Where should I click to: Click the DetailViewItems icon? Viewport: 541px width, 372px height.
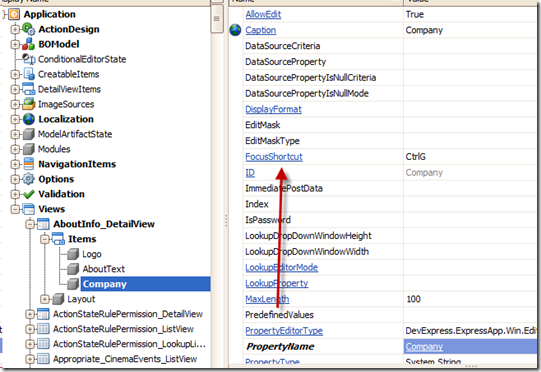(29, 89)
